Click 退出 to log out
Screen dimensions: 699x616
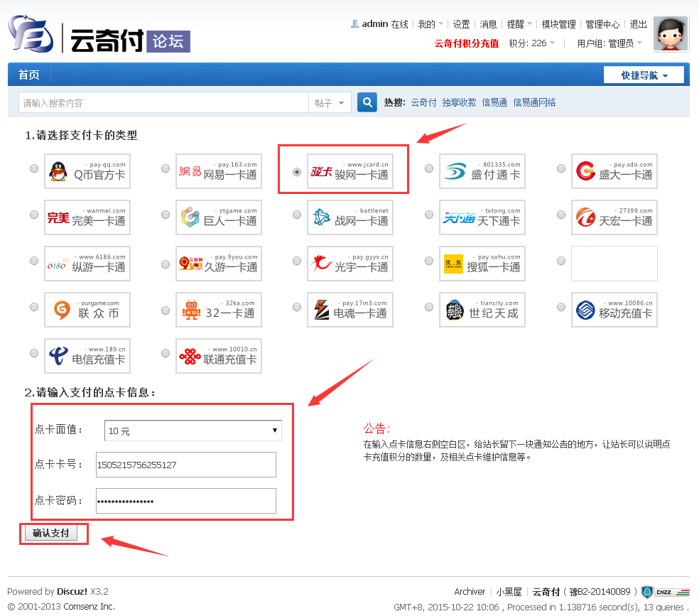pos(638,24)
